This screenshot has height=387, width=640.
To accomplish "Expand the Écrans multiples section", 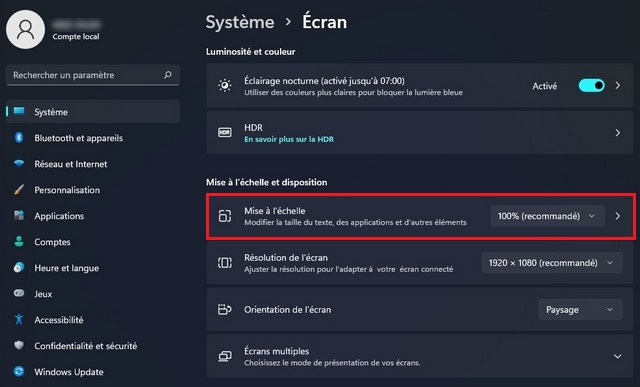I will (x=618, y=356).
